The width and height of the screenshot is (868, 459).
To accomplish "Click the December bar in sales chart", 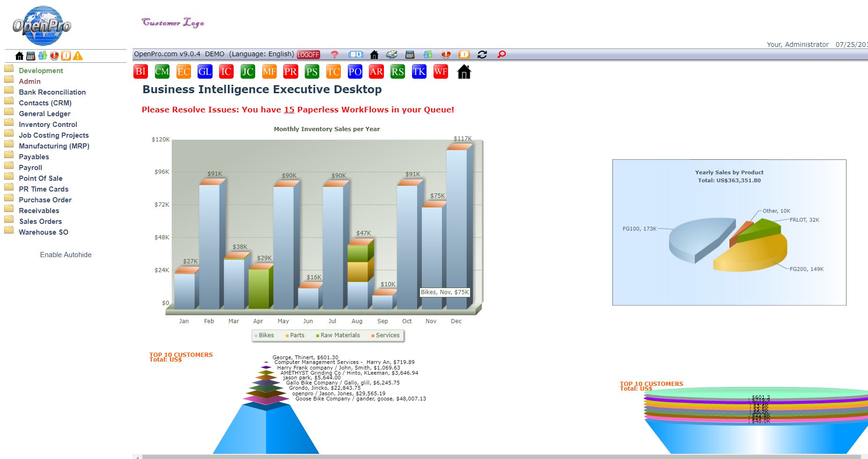I will pyautogui.click(x=456, y=229).
